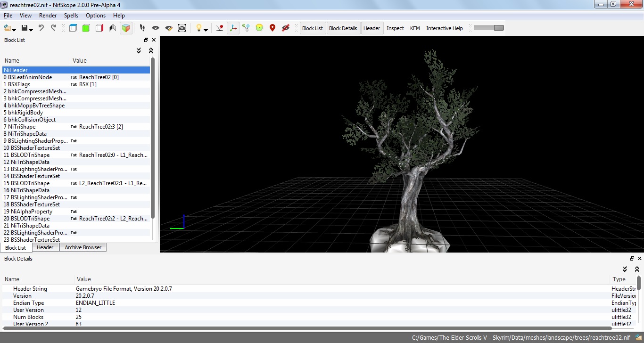Click the red map pin marker icon
This screenshot has width=644, height=343.
click(x=272, y=28)
